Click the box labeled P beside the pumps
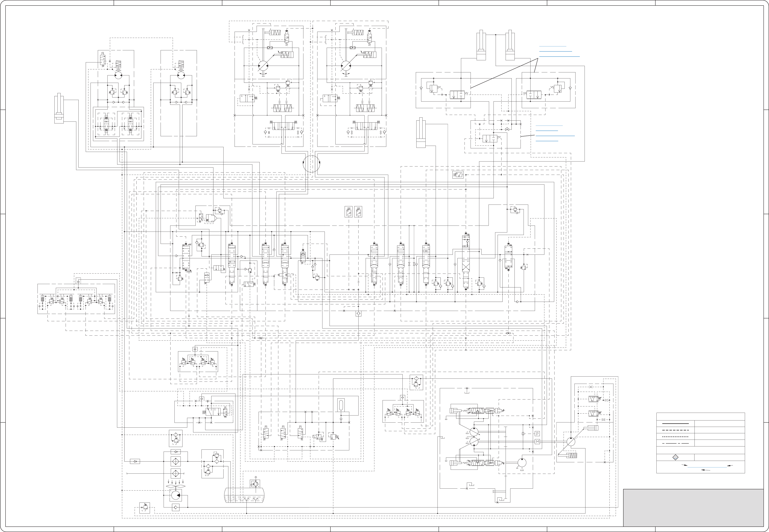Screen dimensions: 769x532 point(537,434)
